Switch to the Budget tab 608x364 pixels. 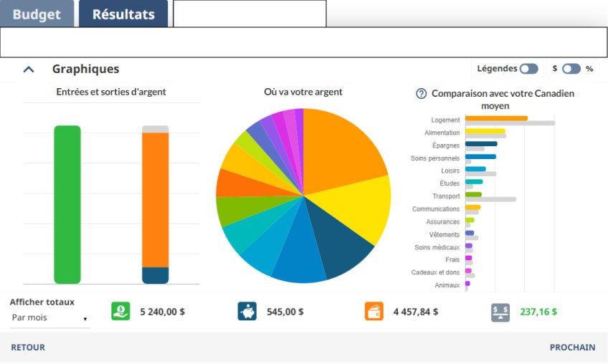pyautogui.click(x=37, y=14)
